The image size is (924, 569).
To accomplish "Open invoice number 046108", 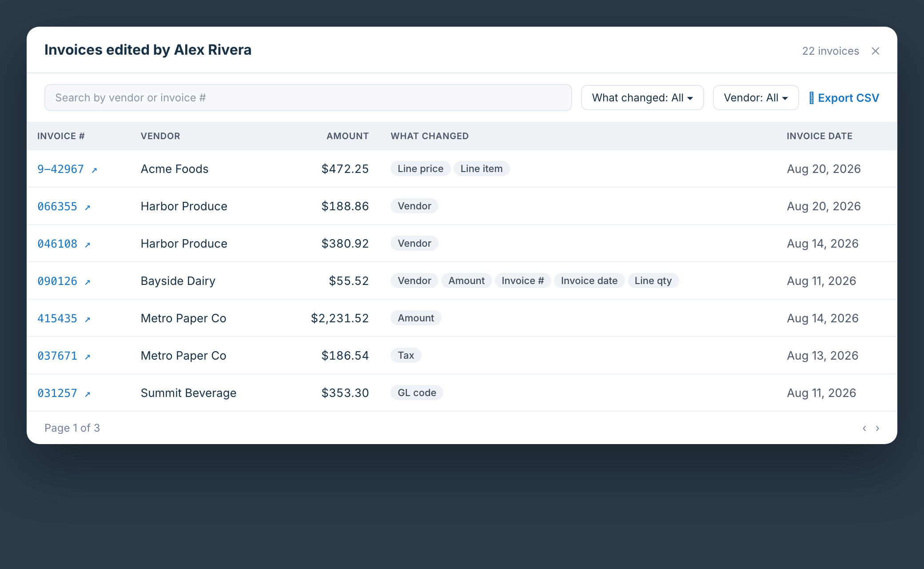I will (57, 244).
